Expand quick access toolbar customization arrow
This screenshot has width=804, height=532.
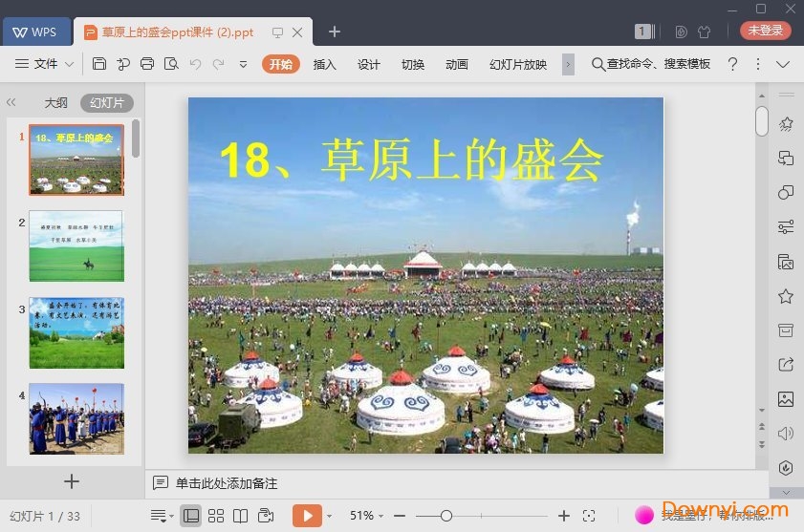[x=243, y=65]
